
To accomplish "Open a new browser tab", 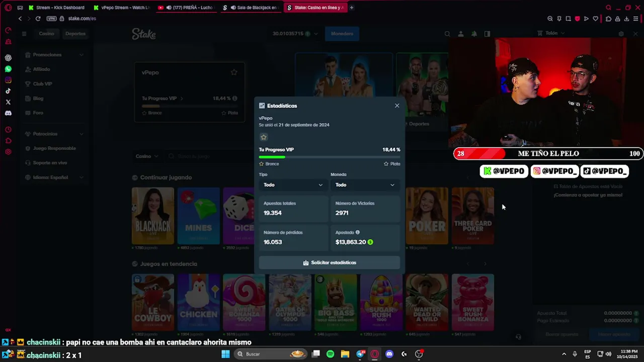I will click(352, 8).
